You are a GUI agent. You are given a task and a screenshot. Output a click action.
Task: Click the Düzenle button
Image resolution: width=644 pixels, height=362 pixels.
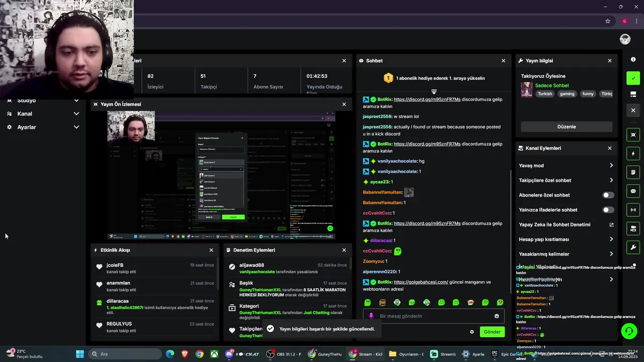[x=567, y=127]
